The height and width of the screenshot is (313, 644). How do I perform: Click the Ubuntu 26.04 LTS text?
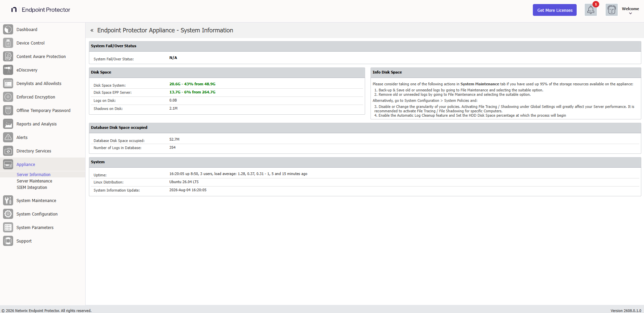[x=184, y=182]
